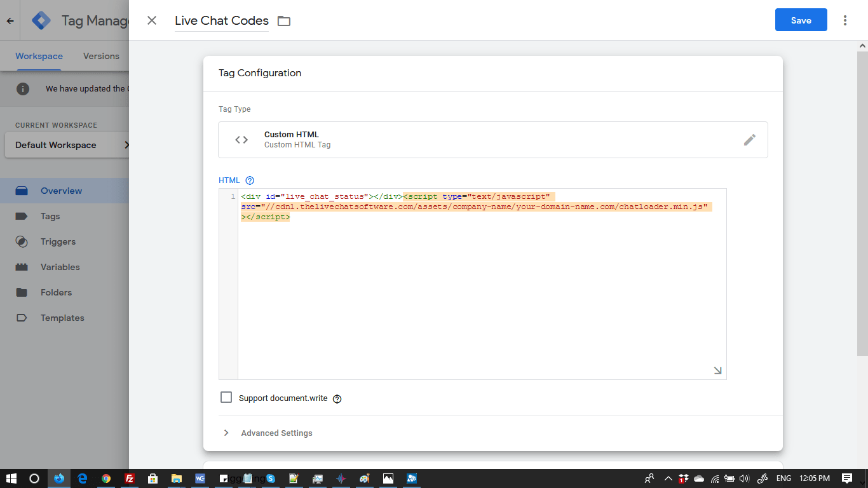Open Skype from taskbar
This screenshot has width=868, height=488.
click(x=271, y=478)
